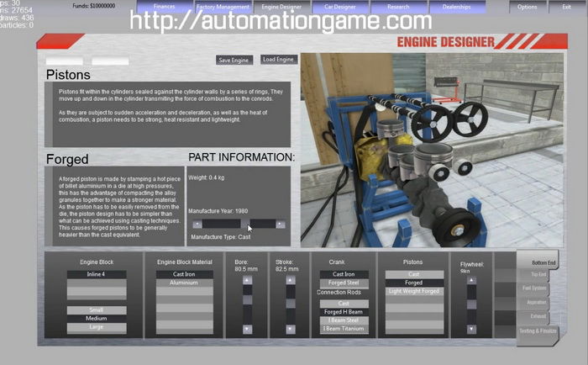The height and width of the screenshot is (365, 588).
Task: Select Forged pistons
Action: (x=414, y=283)
